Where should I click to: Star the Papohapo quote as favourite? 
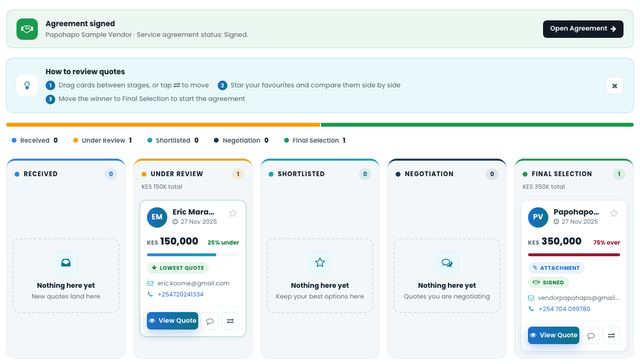(x=613, y=213)
